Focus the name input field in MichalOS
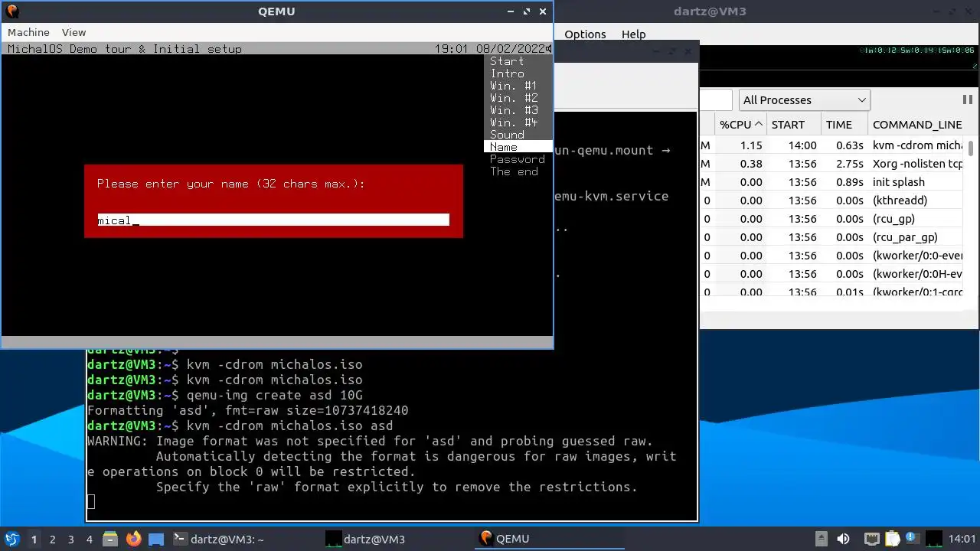Image resolution: width=980 pixels, height=551 pixels. pyautogui.click(x=273, y=220)
